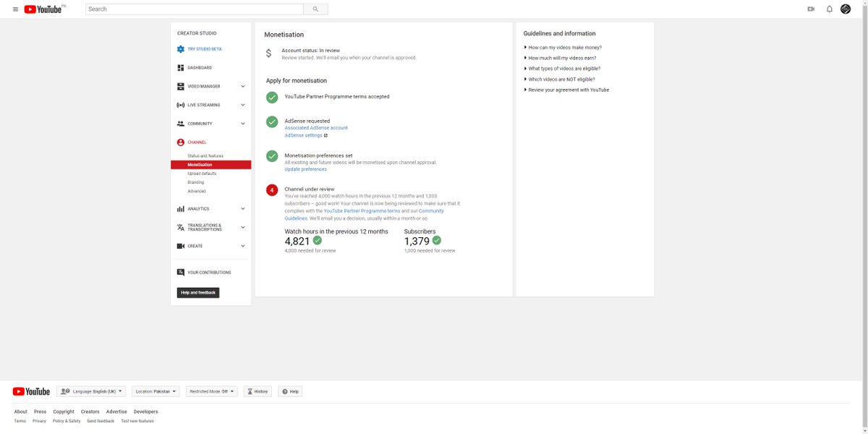
Task: Open the account avatar menu
Action: [x=846, y=9]
